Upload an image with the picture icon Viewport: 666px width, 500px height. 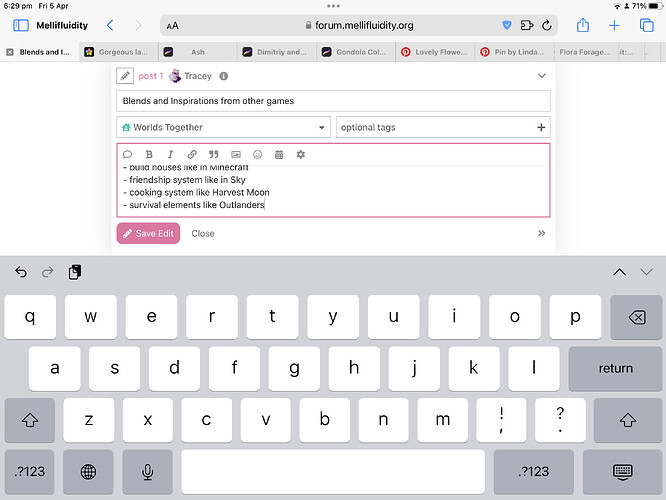pos(236,154)
